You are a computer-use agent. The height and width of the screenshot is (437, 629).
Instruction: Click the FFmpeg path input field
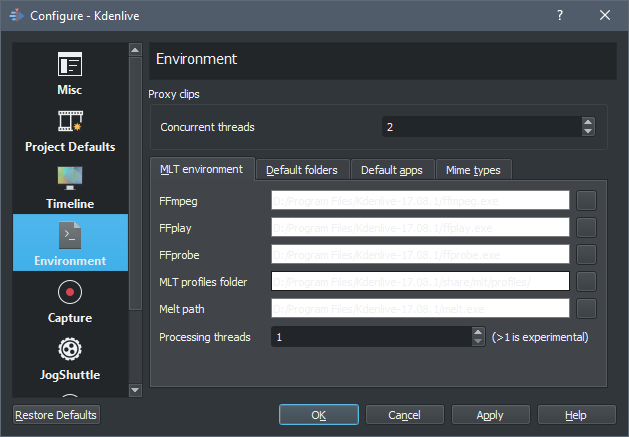(x=420, y=201)
